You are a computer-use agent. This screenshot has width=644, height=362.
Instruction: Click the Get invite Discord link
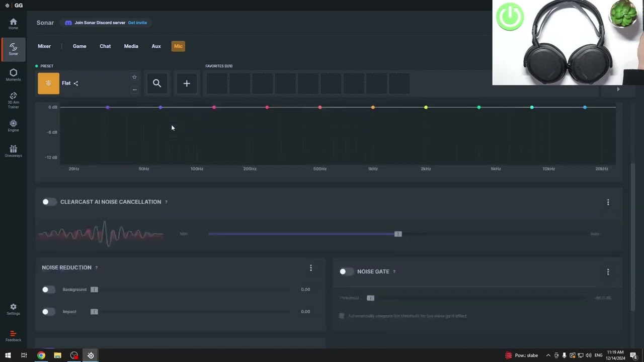coord(137,23)
